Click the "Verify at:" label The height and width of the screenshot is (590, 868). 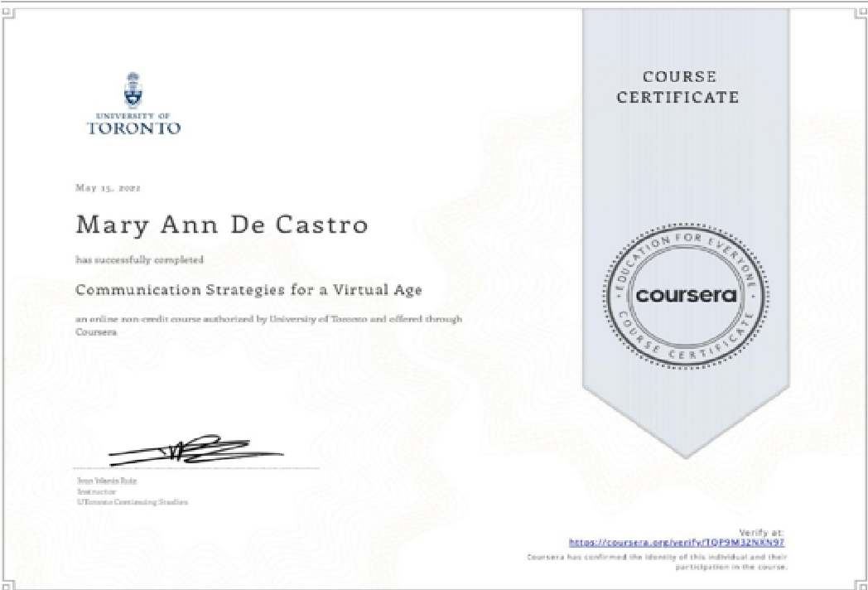(x=761, y=532)
